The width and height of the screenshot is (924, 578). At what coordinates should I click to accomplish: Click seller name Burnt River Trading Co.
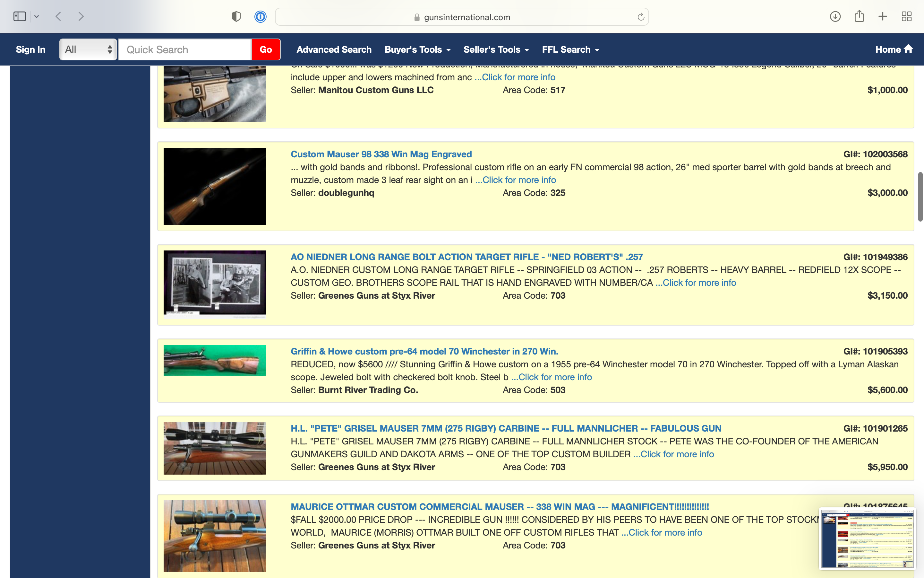[x=368, y=390]
